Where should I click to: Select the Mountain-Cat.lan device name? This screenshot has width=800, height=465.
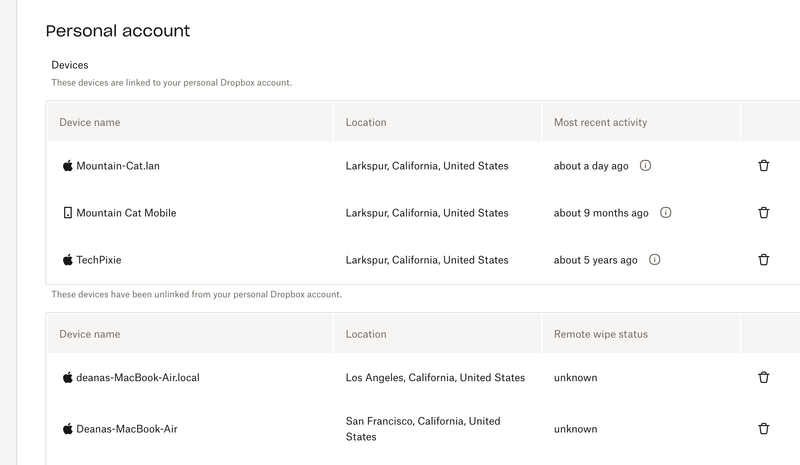[x=118, y=166]
